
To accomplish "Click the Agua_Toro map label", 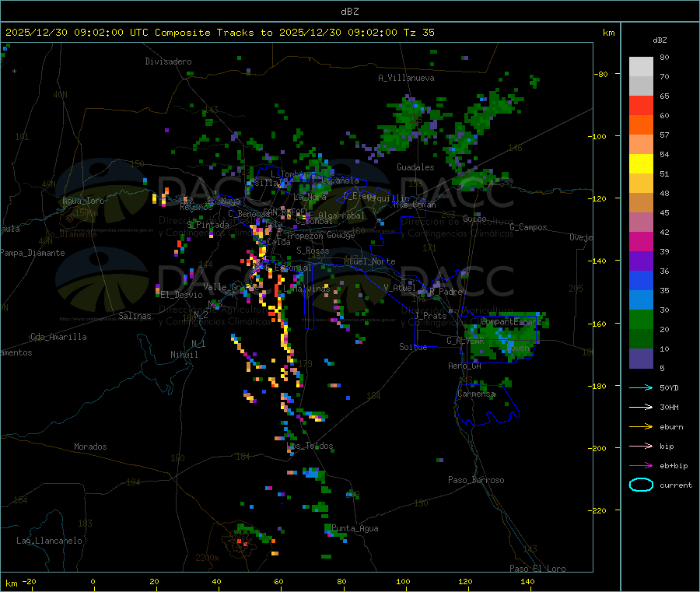I will pos(83,201).
